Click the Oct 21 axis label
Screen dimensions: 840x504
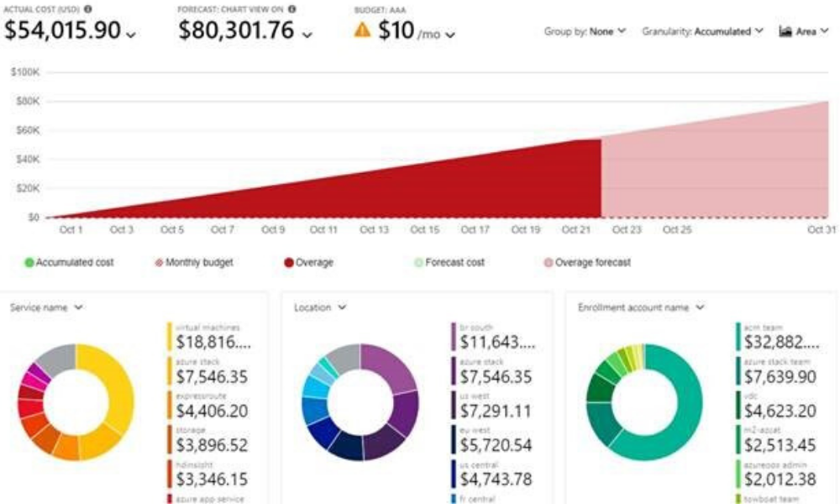pos(576,230)
